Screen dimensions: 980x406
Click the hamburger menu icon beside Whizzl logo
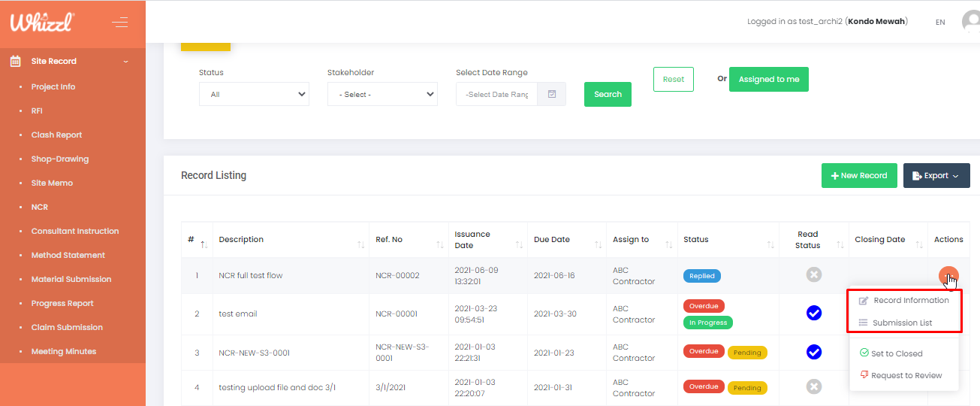(119, 23)
